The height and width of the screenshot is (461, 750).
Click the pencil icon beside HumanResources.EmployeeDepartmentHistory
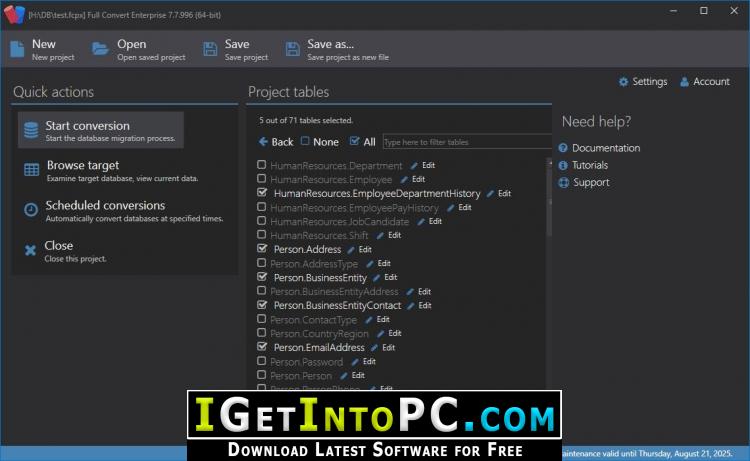(x=490, y=194)
